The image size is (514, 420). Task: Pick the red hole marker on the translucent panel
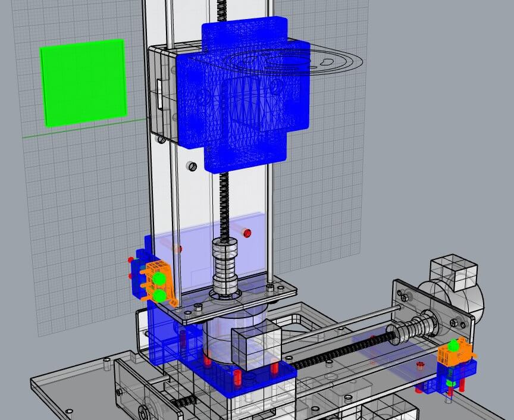click(247, 233)
